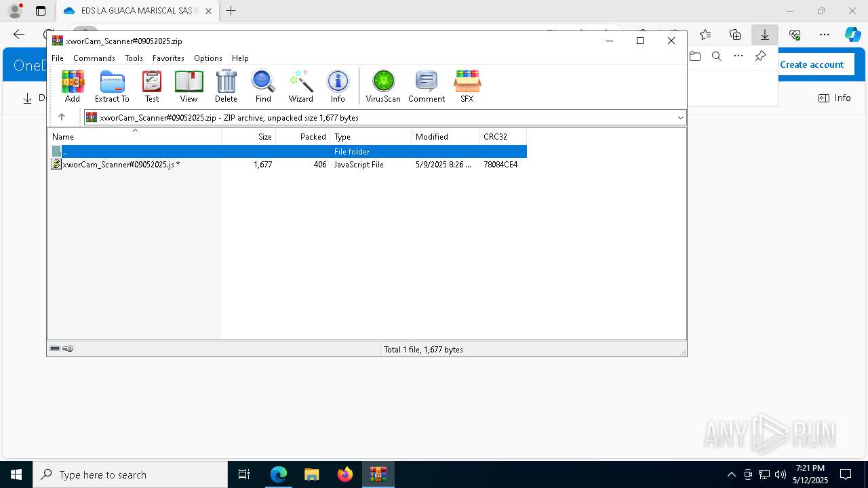Open the Comment tool
868x488 pixels.
tap(427, 86)
